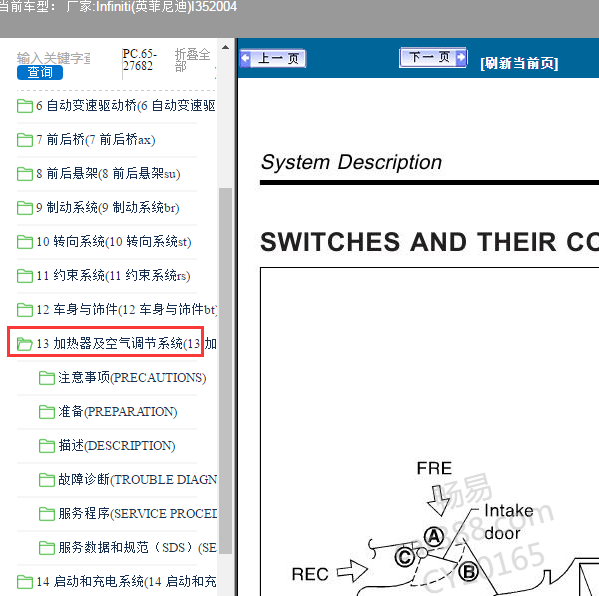Image resolution: width=599 pixels, height=596 pixels.
Task: Open folder icon for 服务数据和规范 SDS
Action: [x=47, y=548]
